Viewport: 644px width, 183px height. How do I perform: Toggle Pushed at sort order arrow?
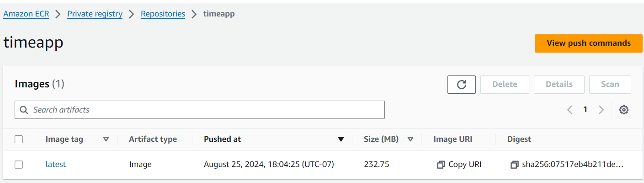341,140
